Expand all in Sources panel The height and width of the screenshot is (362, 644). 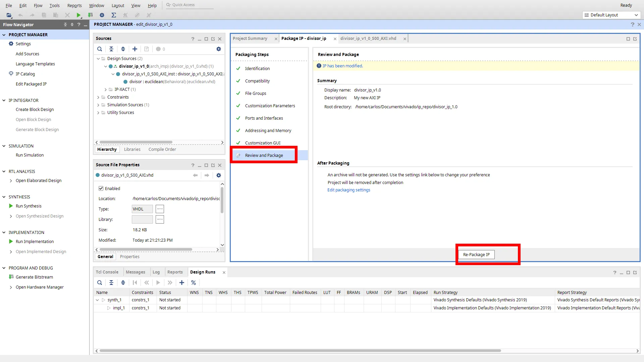(x=123, y=49)
